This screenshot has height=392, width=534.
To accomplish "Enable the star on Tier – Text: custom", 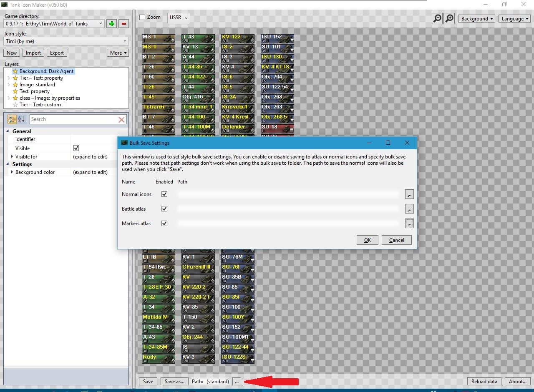I will pyautogui.click(x=15, y=105).
